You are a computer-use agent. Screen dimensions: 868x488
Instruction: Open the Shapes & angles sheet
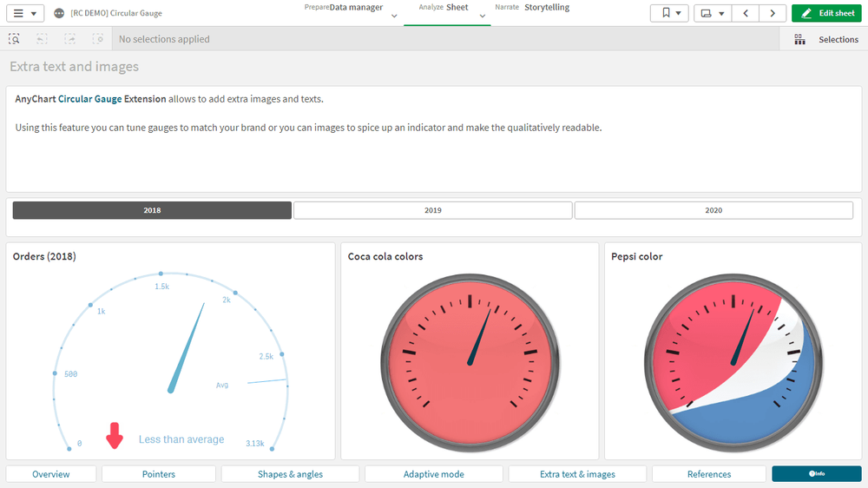(290, 474)
